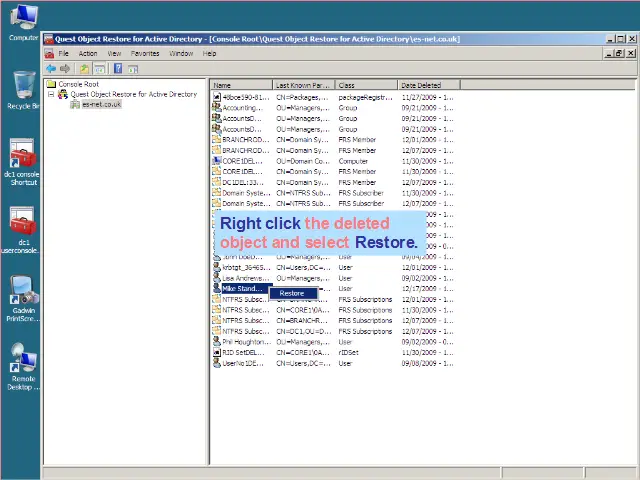Select the Console Root tree item
640x480 pixels.
click(x=78, y=84)
